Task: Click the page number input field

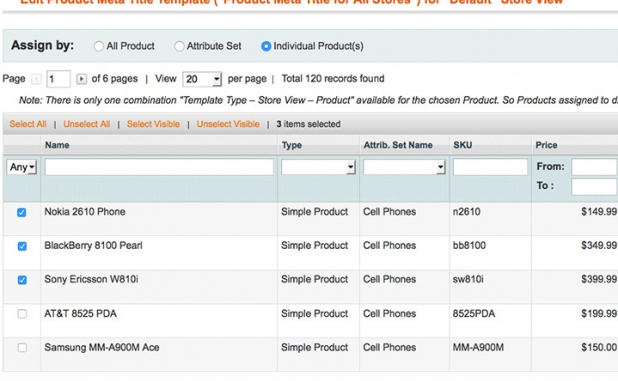Action: (58, 79)
